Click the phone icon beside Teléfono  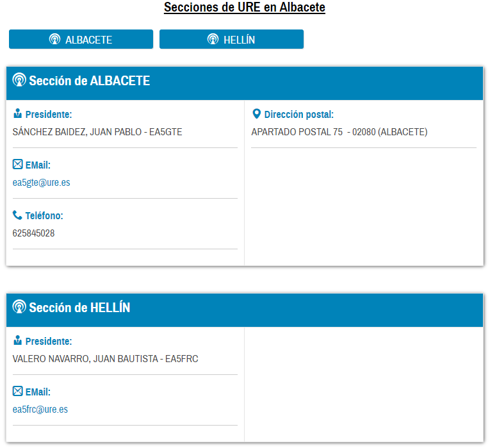pyautogui.click(x=17, y=215)
